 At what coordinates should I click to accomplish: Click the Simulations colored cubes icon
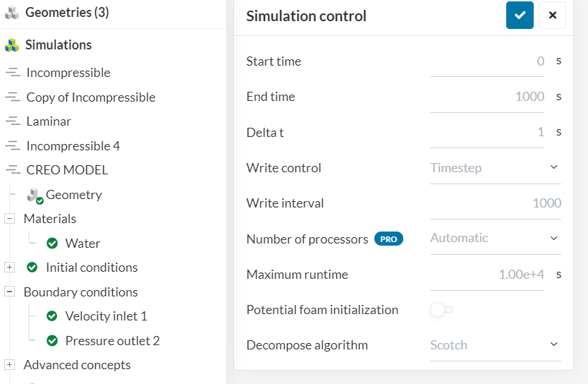pos(11,45)
